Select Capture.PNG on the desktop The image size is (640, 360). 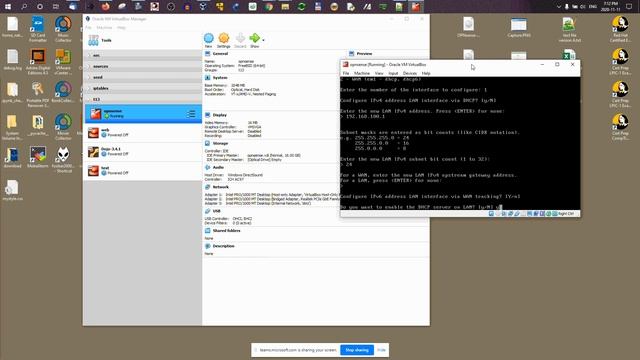(519, 27)
